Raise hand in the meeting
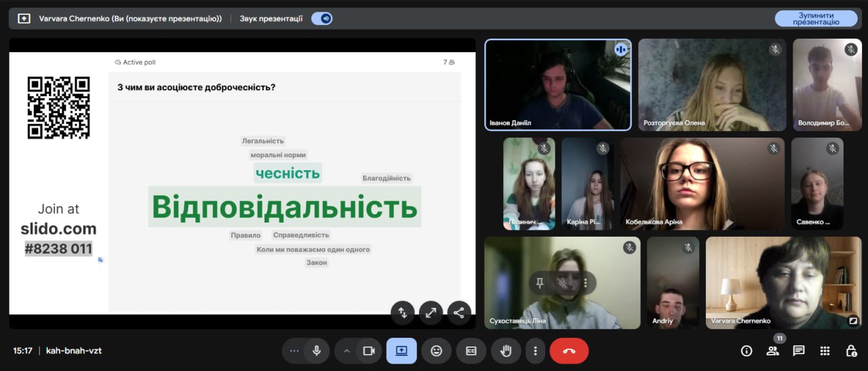This screenshot has width=868, height=371. [x=505, y=351]
